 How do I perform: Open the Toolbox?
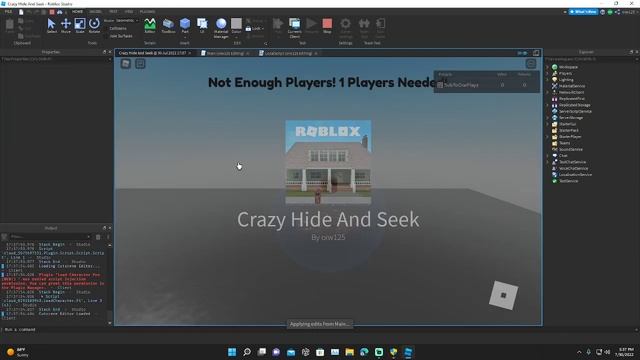click(x=168, y=26)
